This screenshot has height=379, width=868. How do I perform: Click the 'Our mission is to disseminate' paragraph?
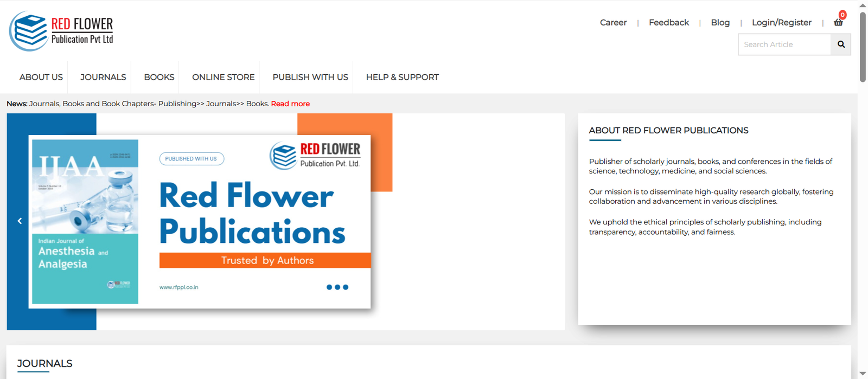(x=711, y=196)
